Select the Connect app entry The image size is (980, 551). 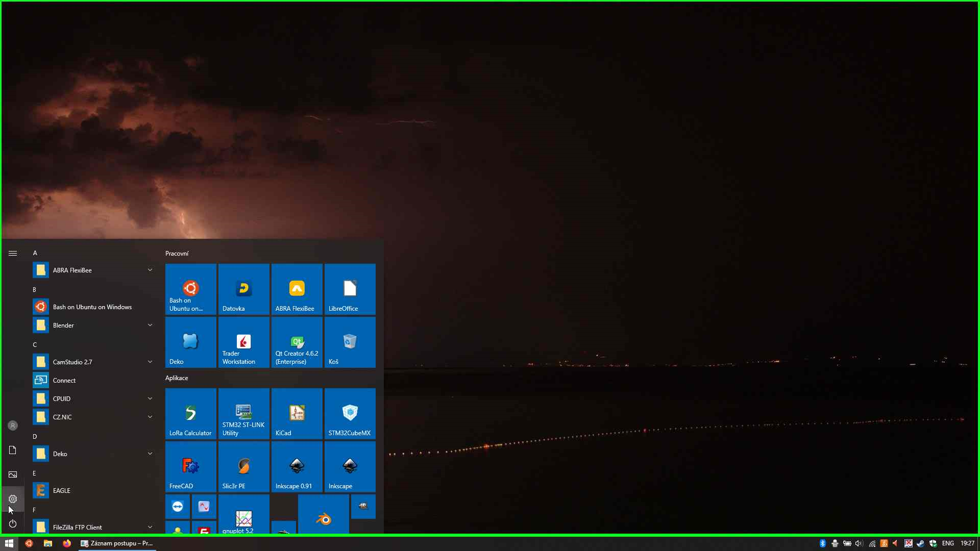pos(64,380)
